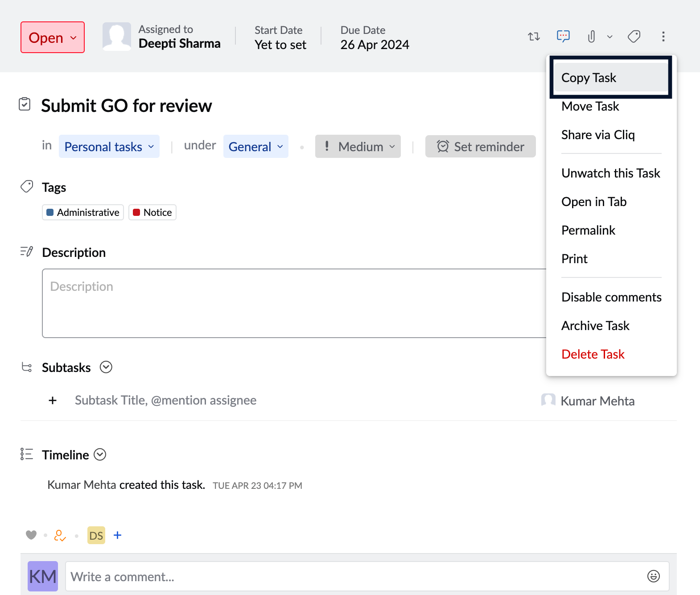Open the General section dropdown
This screenshot has height=595, width=700.
[x=255, y=147]
